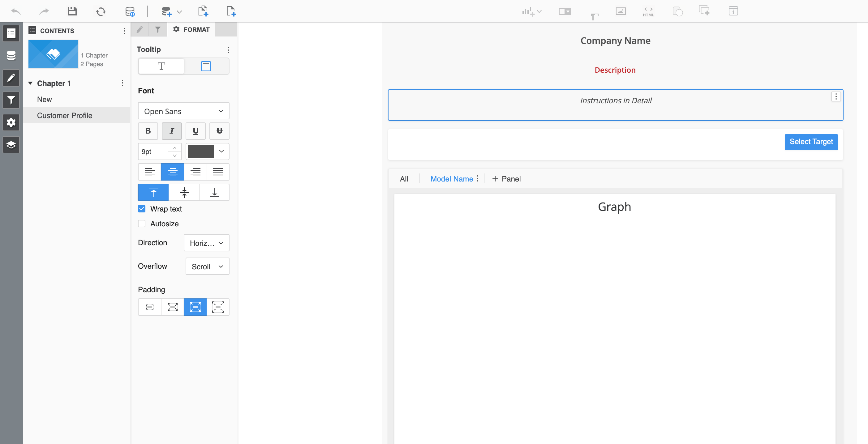Open the Contents panel icon in sidebar
This screenshot has height=444, width=868.
tap(11, 33)
